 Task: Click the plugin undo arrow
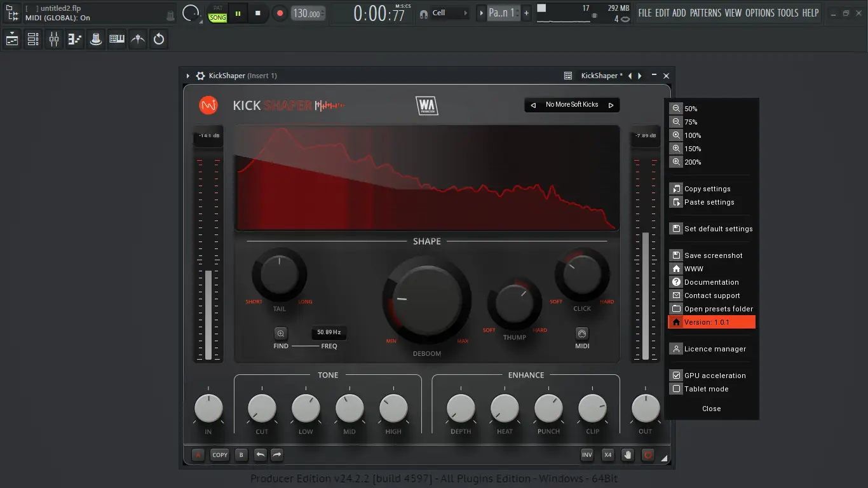point(261,455)
